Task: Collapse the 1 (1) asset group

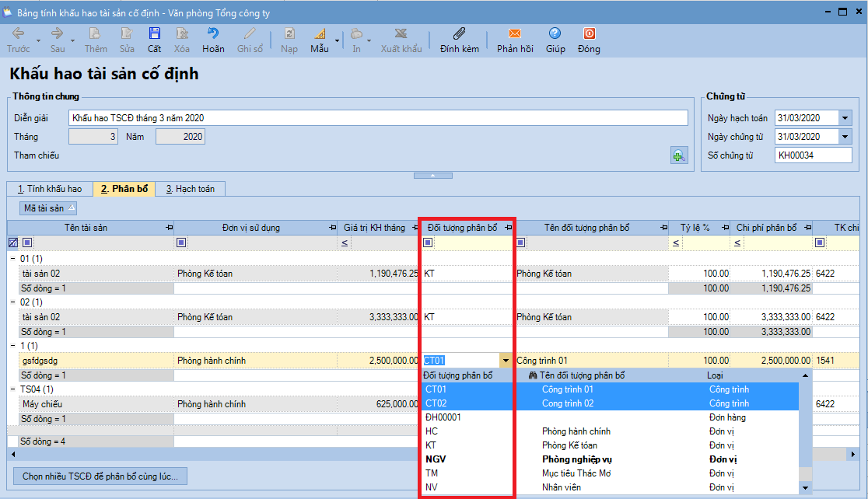Action: point(12,346)
